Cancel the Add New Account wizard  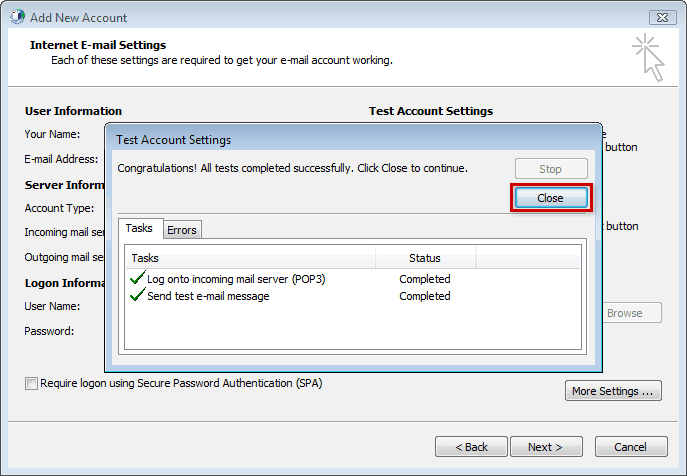point(631,447)
